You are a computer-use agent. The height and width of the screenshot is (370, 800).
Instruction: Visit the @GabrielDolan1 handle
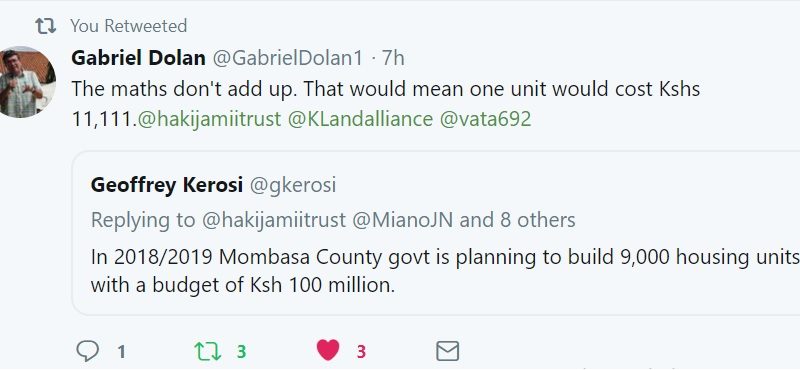[287, 58]
